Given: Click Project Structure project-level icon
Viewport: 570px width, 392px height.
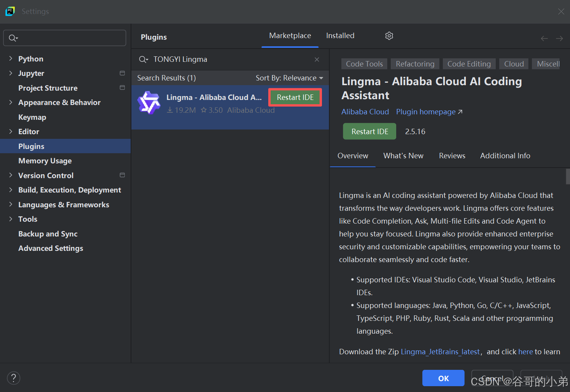Looking at the screenshot, I should pos(122,87).
